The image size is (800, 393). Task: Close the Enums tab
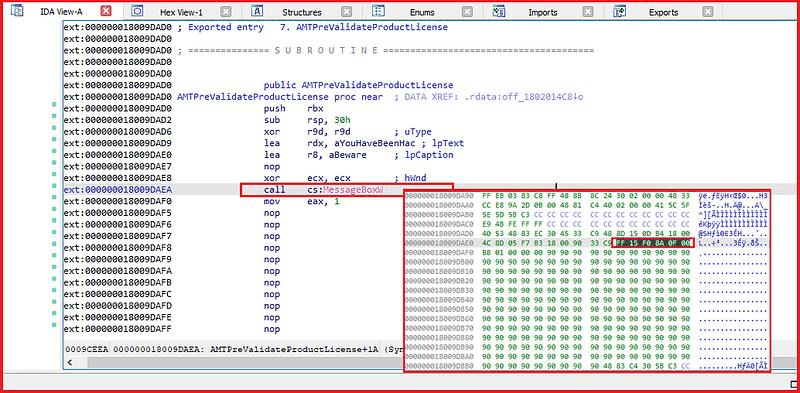tap(467, 12)
